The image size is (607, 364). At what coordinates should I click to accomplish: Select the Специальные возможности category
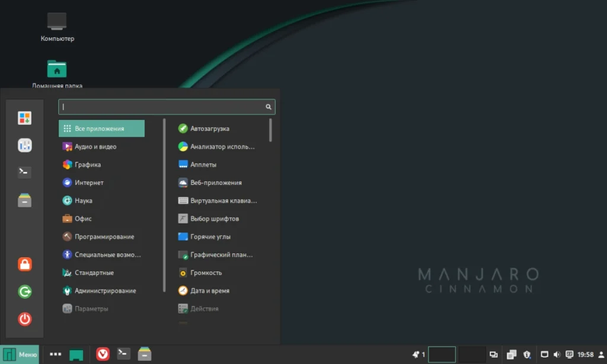click(x=101, y=255)
